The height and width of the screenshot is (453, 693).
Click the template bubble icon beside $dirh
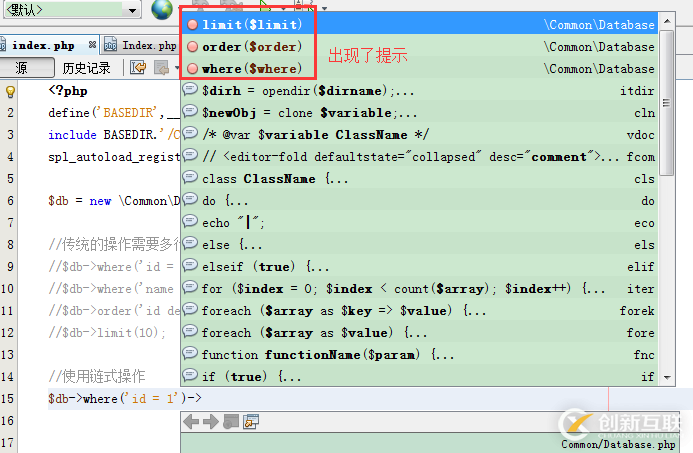[x=190, y=89]
